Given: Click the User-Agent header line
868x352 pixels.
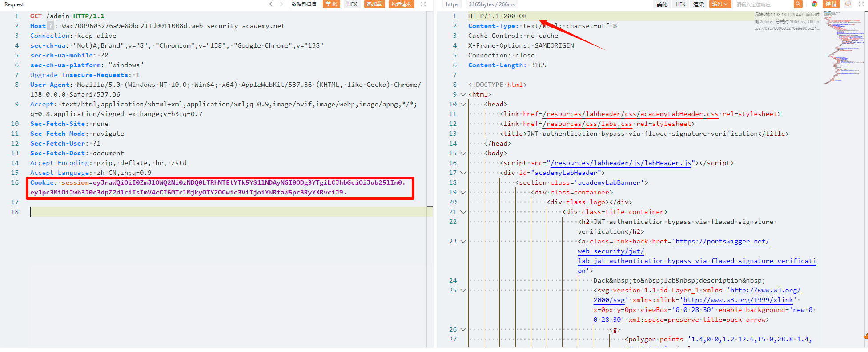Looking at the screenshot, I should pyautogui.click(x=225, y=89).
